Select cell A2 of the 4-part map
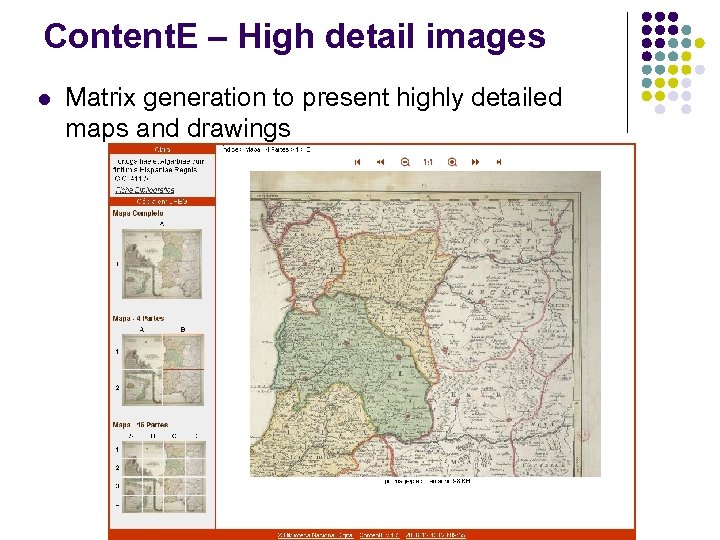The height and width of the screenshot is (540, 720). 142,388
